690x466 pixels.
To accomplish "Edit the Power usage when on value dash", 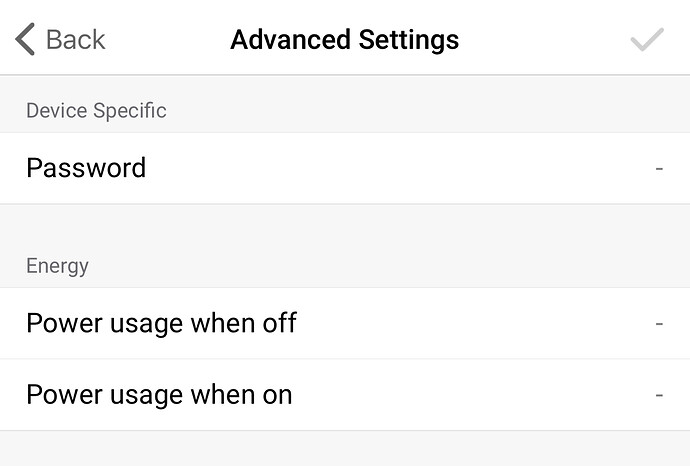I will pos(659,394).
